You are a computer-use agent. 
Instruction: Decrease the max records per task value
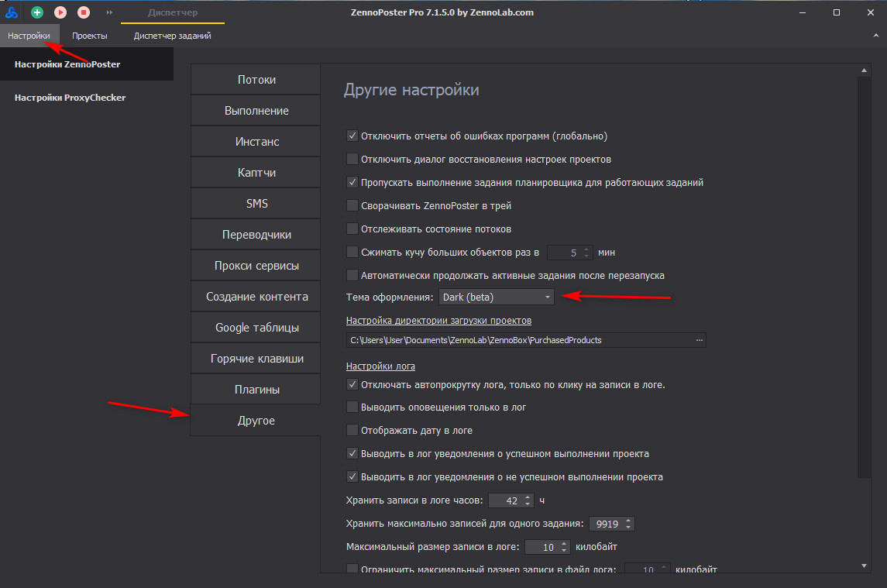tap(628, 527)
